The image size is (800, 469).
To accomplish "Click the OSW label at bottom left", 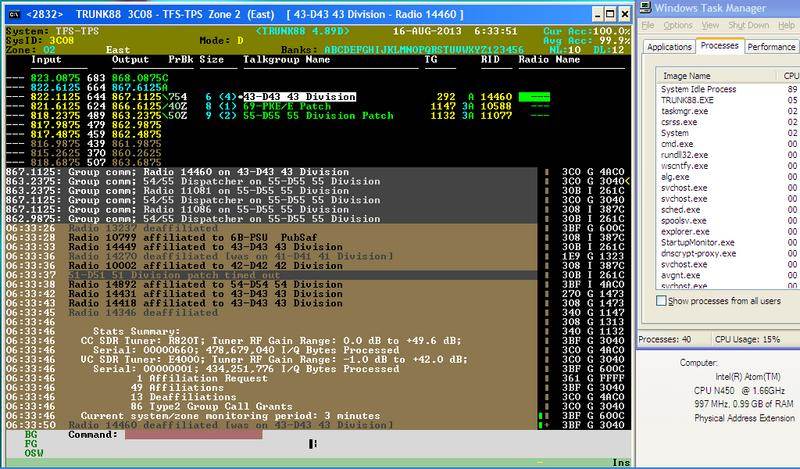I will click(x=34, y=453).
